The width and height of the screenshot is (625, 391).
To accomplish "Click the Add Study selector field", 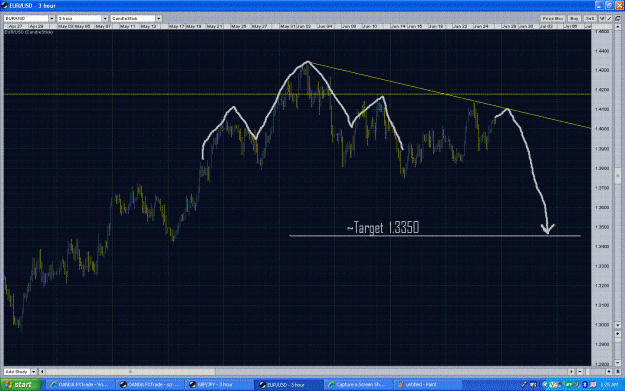I will pyautogui.click(x=17, y=371).
